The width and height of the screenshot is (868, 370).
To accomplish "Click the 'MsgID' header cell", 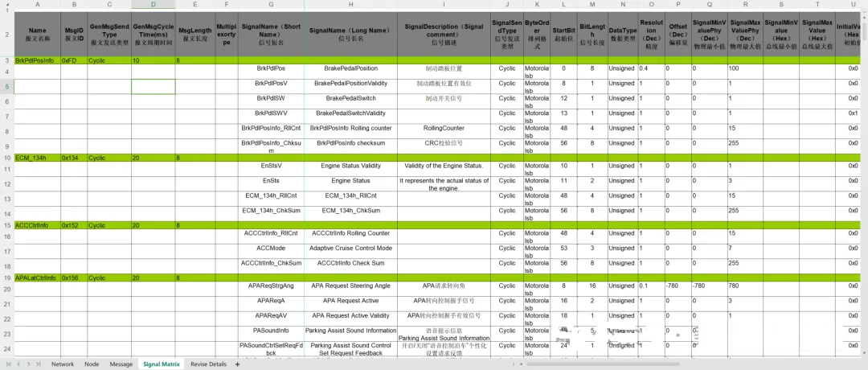I will [x=74, y=35].
